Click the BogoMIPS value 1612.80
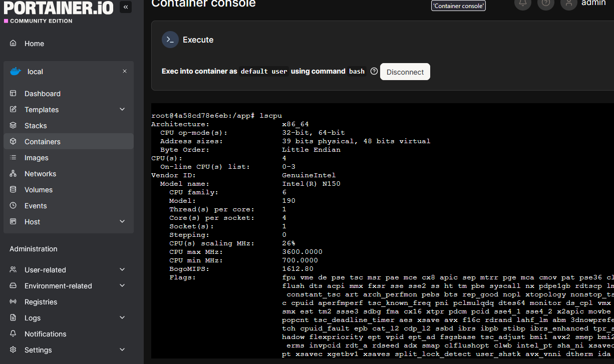The width and height of the screenshot is (614, 364). (297, 269)
